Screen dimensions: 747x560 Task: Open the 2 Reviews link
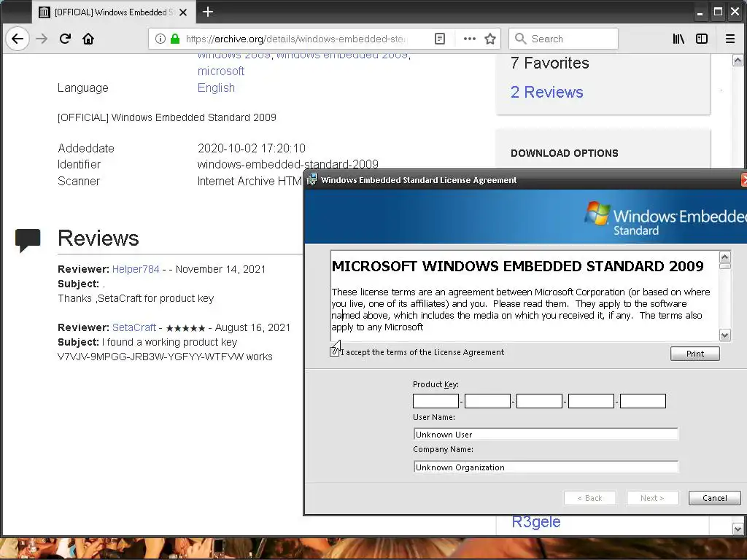pyautogui.click(x=546, y=92)
